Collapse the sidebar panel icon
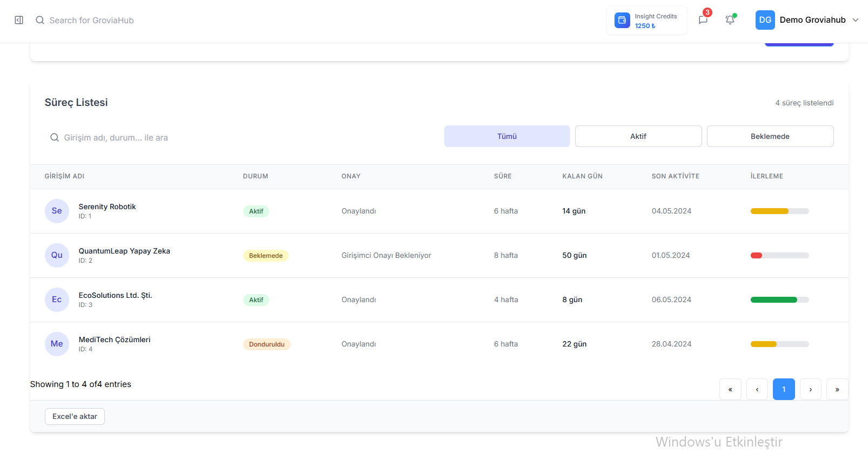Viewport: 868px width, 453px height. pyautogui.click(x=19, y=20)
